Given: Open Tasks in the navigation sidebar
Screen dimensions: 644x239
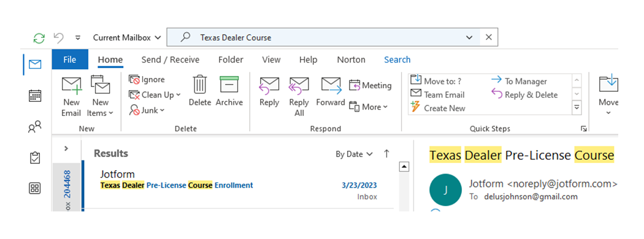Looking at the screenshot, I should click(x=35, y=157).
